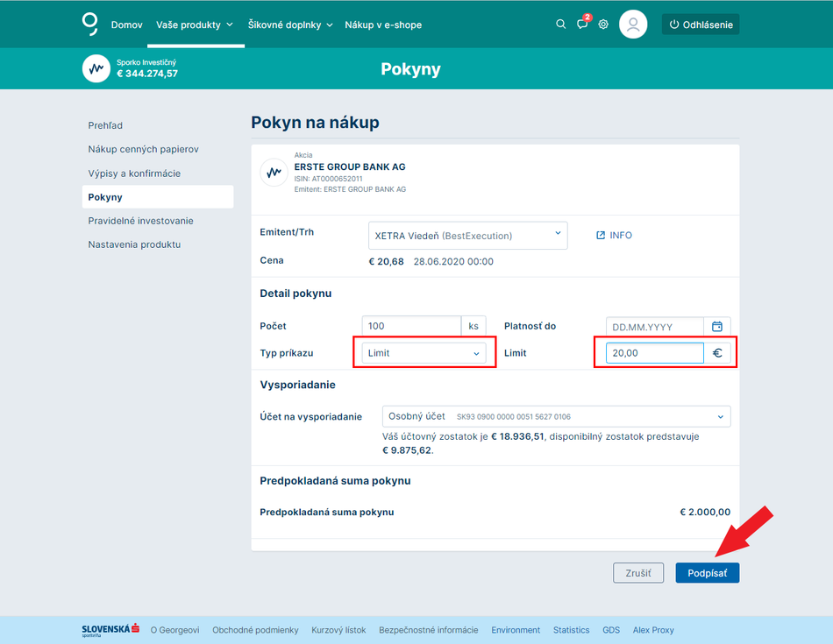Expand the Vaše produkty menu
Screen dimensions: 833x644
pyautogui.click(x=195, y=25)
